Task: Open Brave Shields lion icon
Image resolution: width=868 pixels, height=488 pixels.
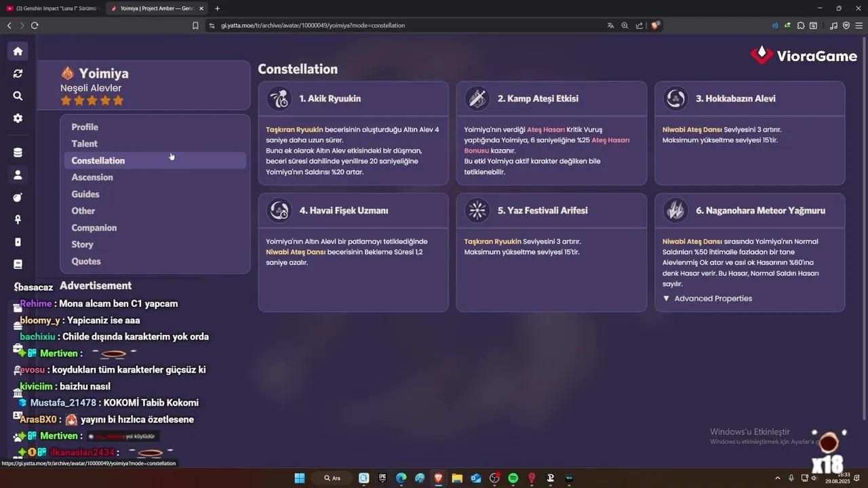Action: click(x=656, y=25)
